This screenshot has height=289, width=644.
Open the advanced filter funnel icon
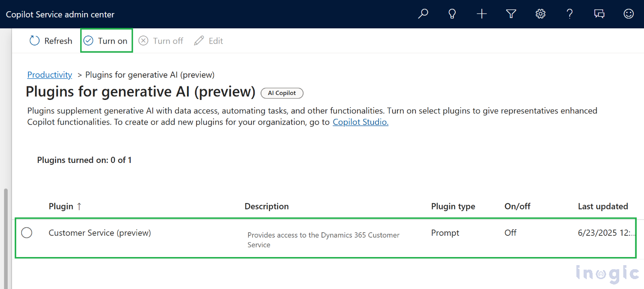click(x=511, y=14)
